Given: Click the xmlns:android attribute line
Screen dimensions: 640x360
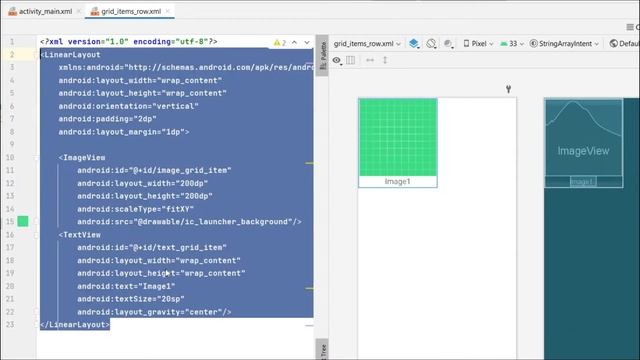Looking at the screenshot, I should (x=186, y=68).
